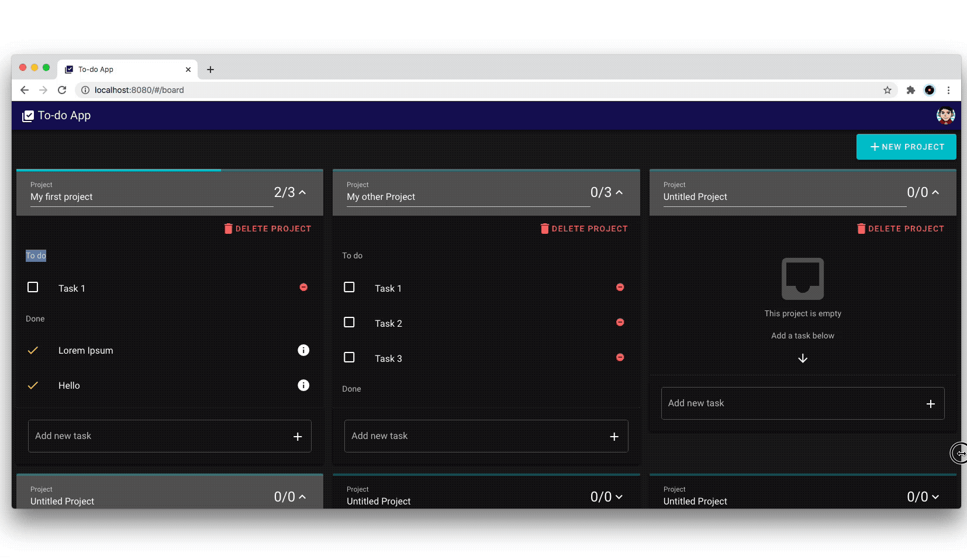Bookmark this page with the star icon

(x=887, y=90)
